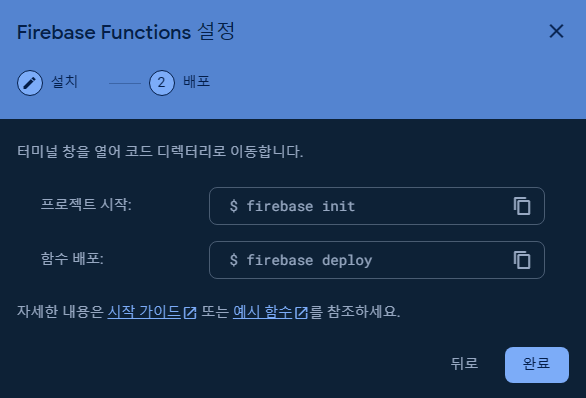The width and height of the screenshot is (586, 398).
Task: Click the connector line between steps
Action: tap(125, 83)
